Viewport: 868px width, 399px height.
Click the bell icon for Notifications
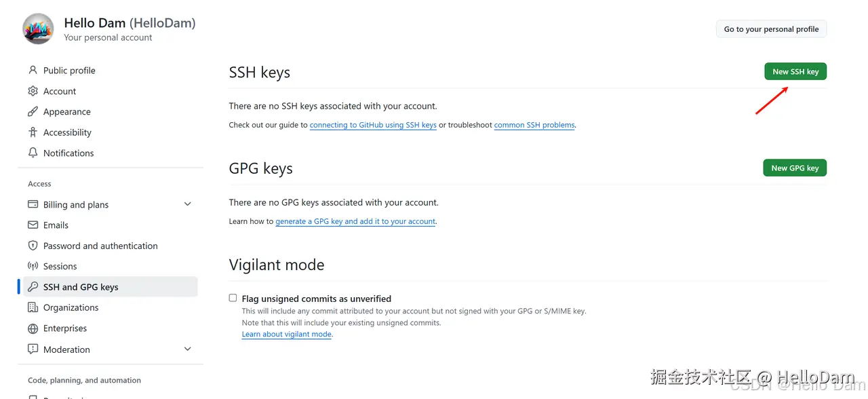pos(33,153)
